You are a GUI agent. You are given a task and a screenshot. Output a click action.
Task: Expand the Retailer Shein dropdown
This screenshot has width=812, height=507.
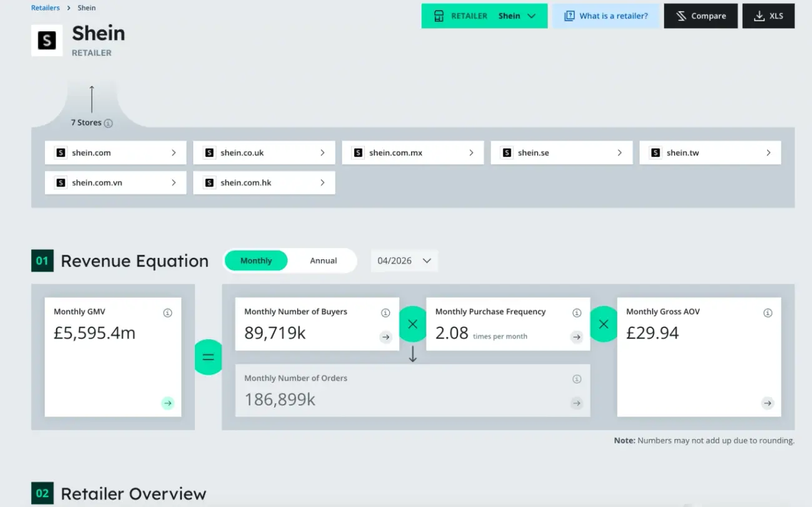pos(484,16)
